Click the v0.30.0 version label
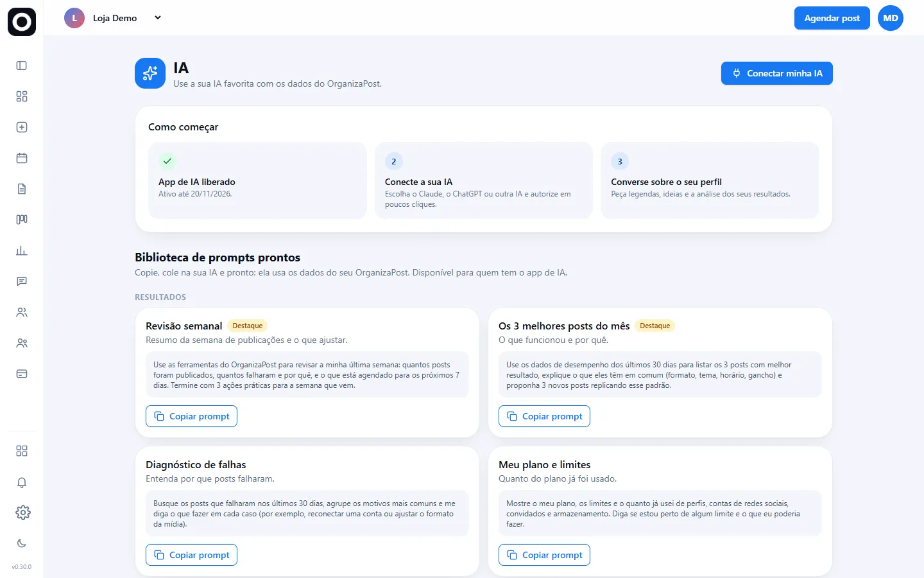The height and width of the screenshot is (578, 924). [x=22, y=567]
